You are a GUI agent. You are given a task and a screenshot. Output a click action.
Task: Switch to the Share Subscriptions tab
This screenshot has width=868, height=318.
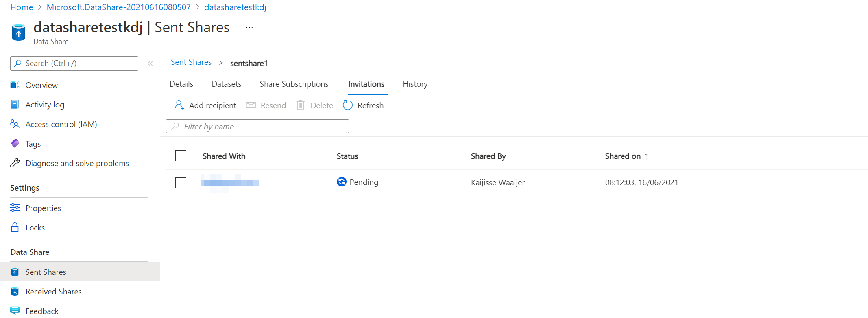point(294,84)
